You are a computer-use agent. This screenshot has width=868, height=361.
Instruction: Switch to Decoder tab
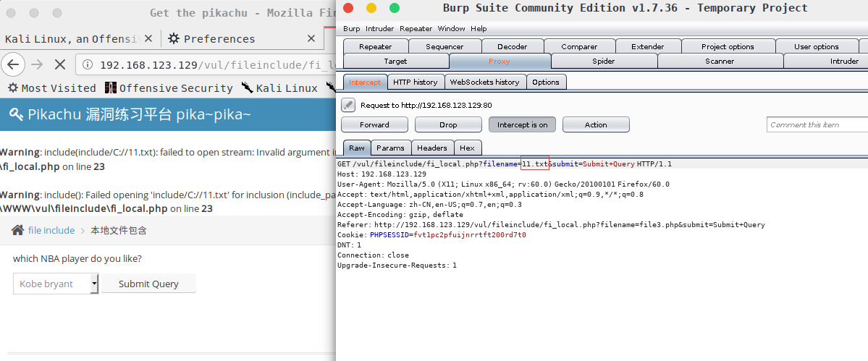coord(512,46)
